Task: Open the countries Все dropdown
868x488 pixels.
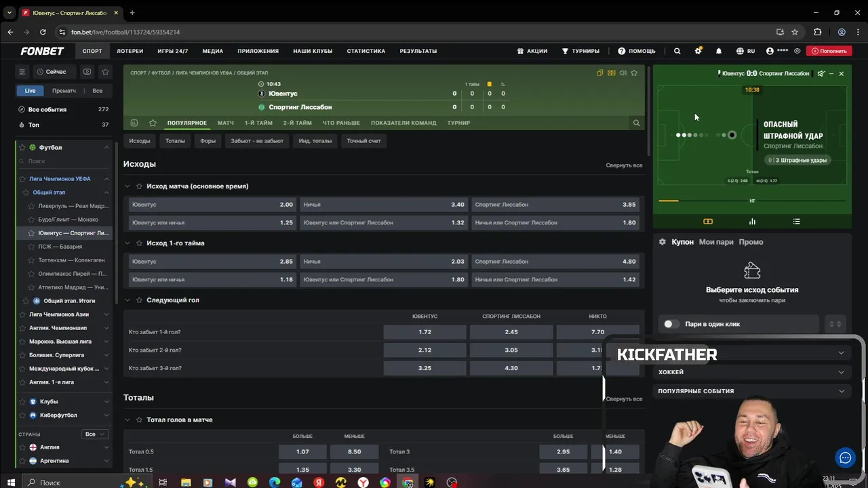Action: (94, 434)
